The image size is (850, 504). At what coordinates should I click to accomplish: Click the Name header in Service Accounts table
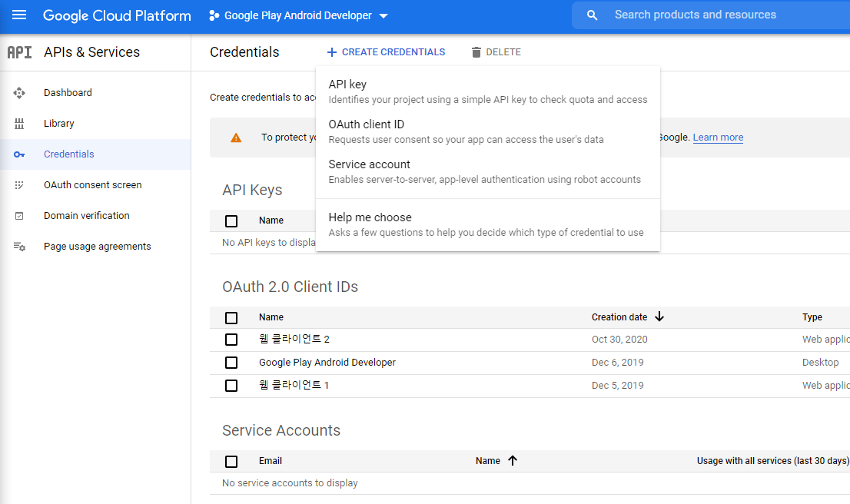488,461
